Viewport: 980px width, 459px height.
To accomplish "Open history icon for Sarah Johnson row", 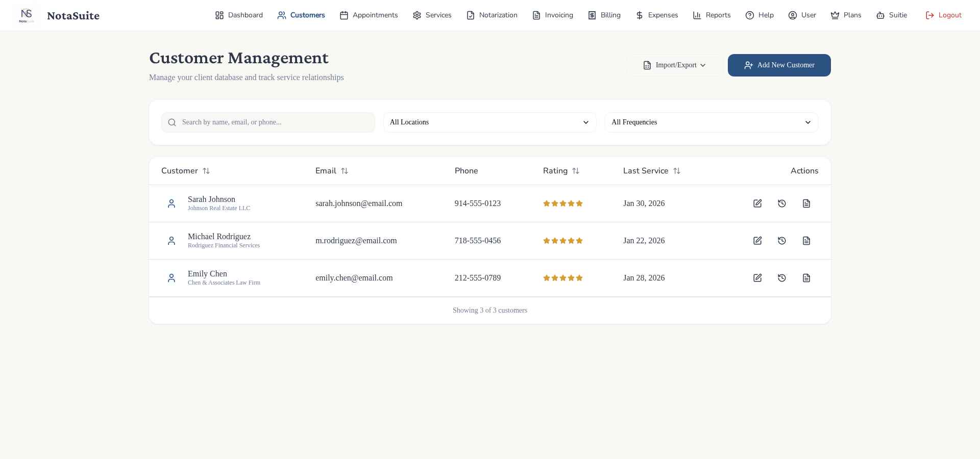I will point(782,203).
